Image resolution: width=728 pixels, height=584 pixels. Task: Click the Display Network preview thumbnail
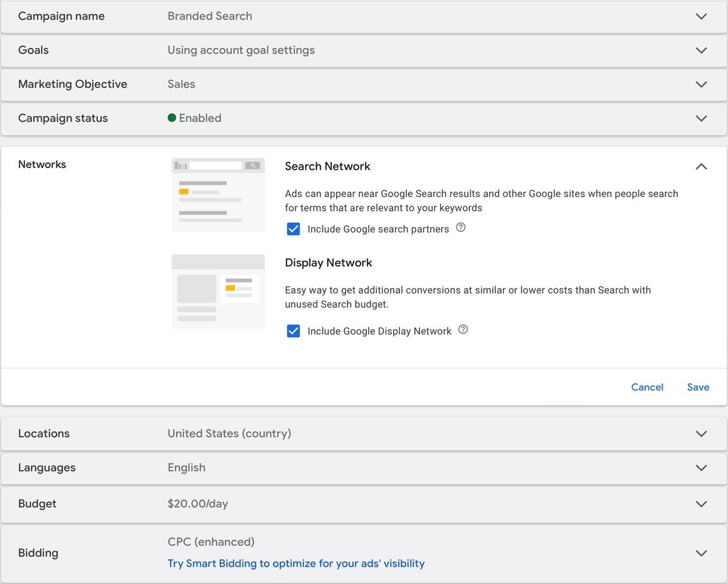(218, 292)
